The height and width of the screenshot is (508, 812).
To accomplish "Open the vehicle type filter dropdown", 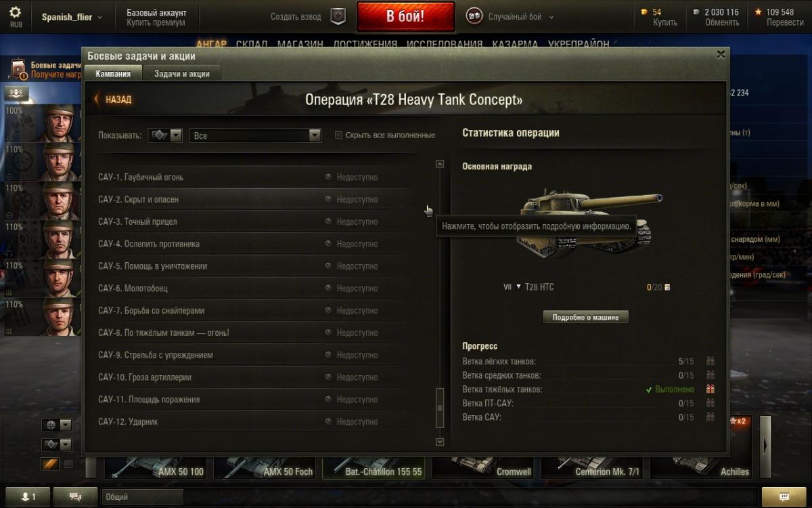I will pos(165,135).
